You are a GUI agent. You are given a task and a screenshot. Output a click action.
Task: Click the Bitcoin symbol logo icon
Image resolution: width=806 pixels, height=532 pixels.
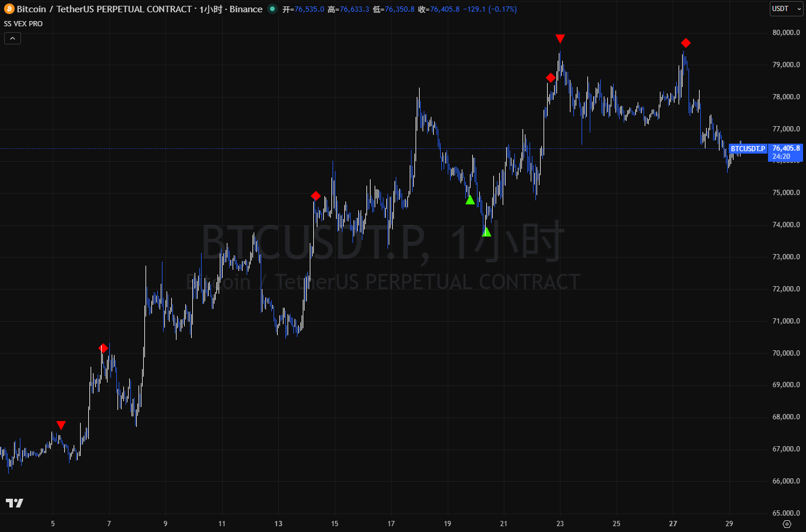click(9, 9)
